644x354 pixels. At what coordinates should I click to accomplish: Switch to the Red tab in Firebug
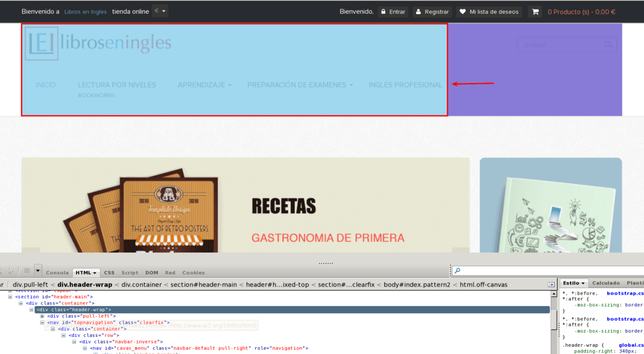[170, 273]
